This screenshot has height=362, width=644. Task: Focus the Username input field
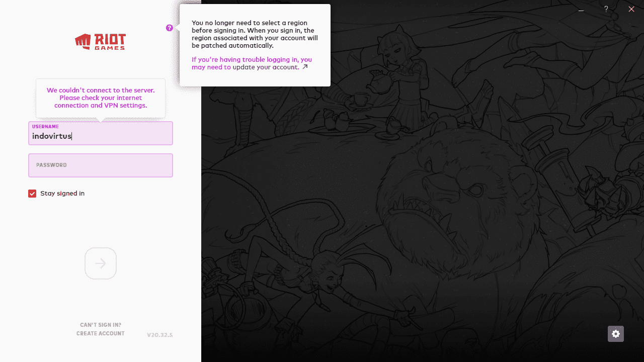tap(101, 133)
